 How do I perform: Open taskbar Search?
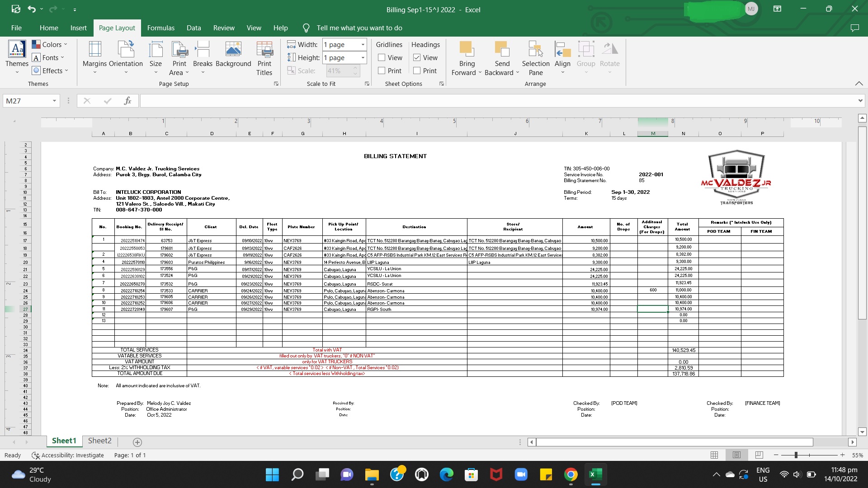pyautogui.click(x=297, y=474)
